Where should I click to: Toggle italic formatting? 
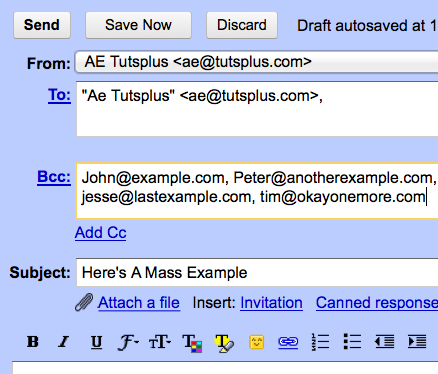pos(64,342)
